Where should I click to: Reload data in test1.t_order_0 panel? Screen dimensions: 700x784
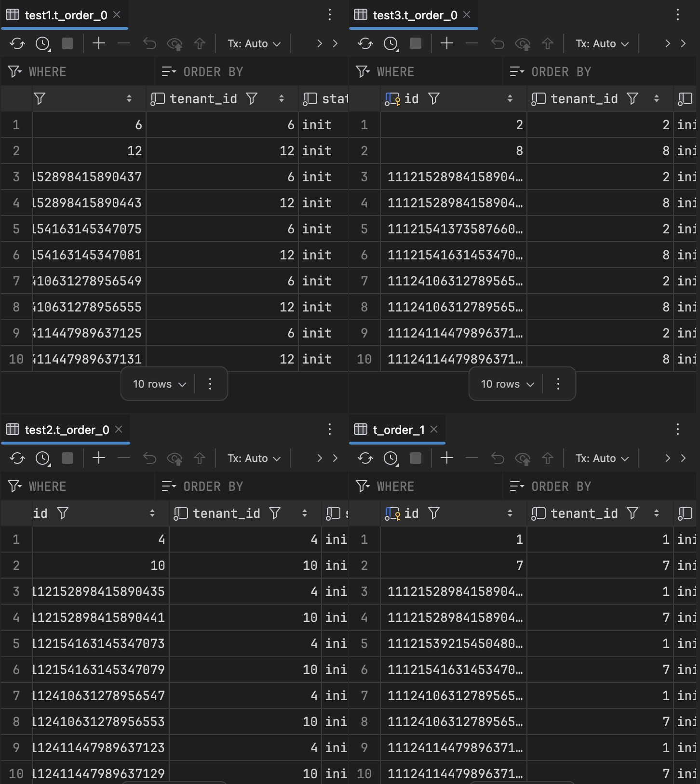click(x=17, y=44)
